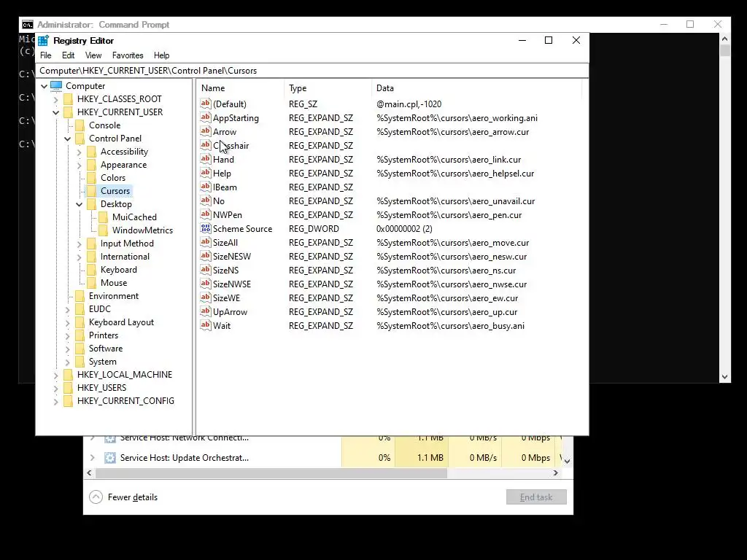
Task: Collapse the HKEY_CURRENT_USER key
Action: pos(55,112)
